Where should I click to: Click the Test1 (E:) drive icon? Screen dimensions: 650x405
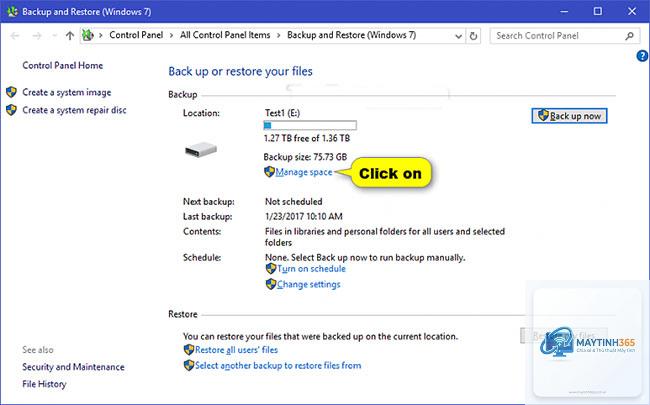(201, 149)
